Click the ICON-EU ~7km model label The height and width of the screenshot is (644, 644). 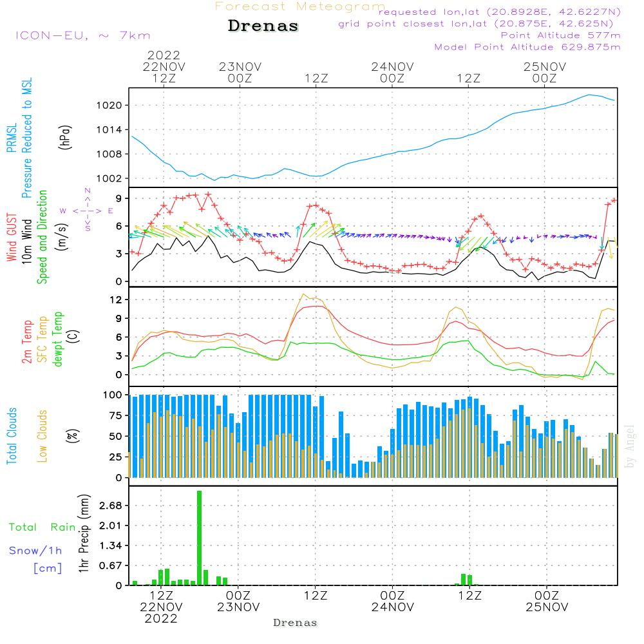(83, 35)
